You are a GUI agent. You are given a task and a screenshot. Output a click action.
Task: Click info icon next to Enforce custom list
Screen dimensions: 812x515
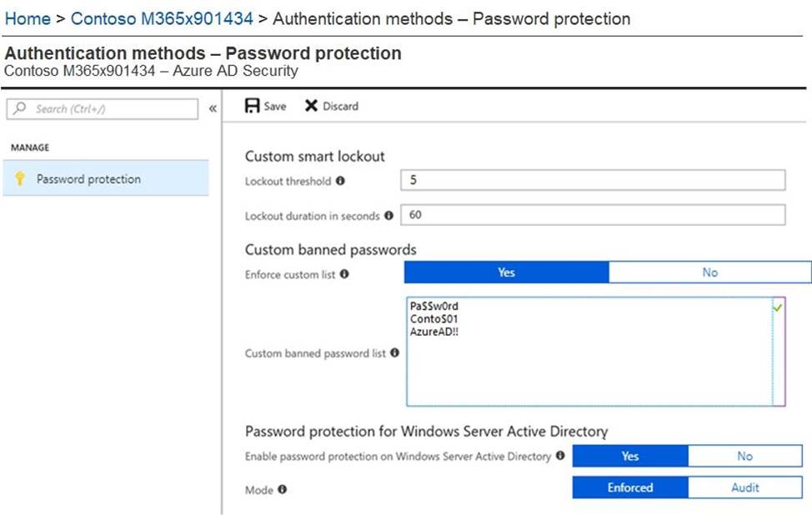(344, 274)
